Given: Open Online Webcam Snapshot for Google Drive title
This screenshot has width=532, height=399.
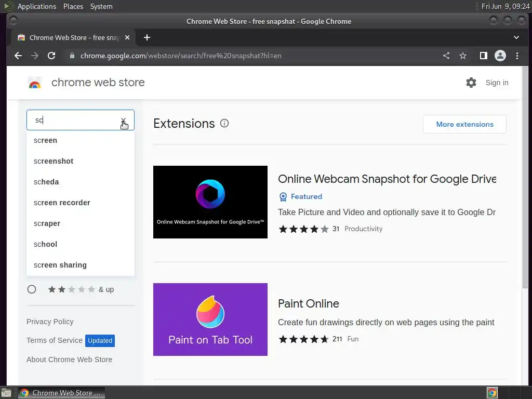Looking at the screenshot, I should [387, 179].
